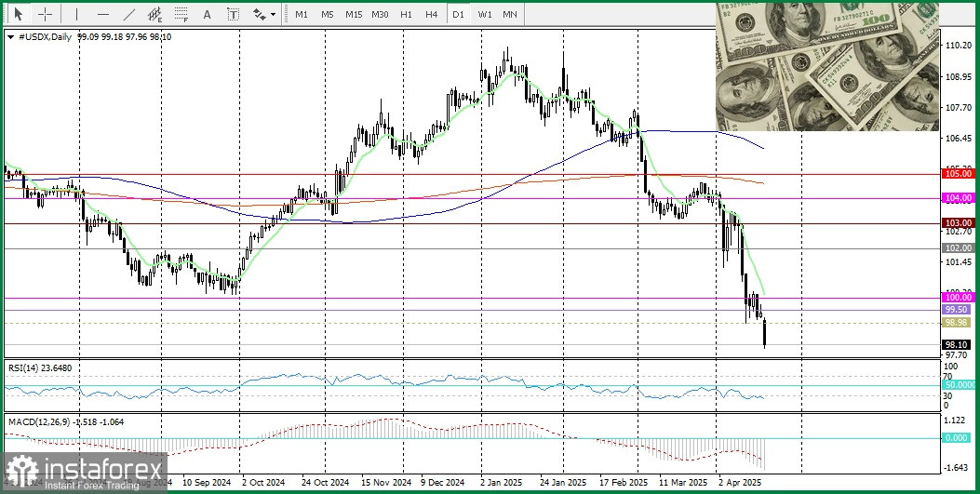Select the equidistant channel tool

[x=155, y=14]
